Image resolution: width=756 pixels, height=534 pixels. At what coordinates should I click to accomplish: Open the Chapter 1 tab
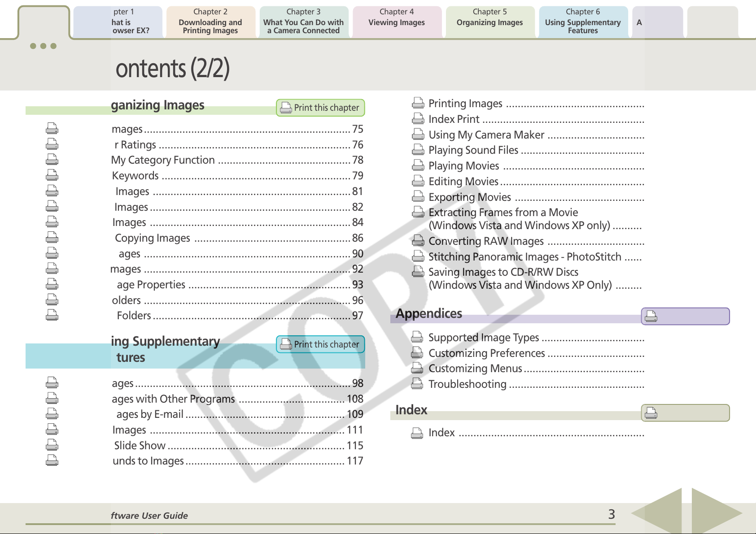[x=118, y=22]
